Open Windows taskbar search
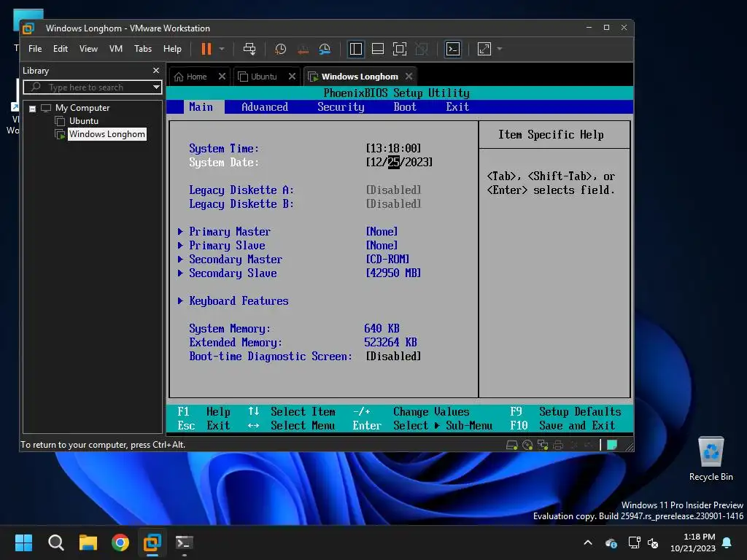The width and height of the screenshot is (747, 560). point(55,542)
